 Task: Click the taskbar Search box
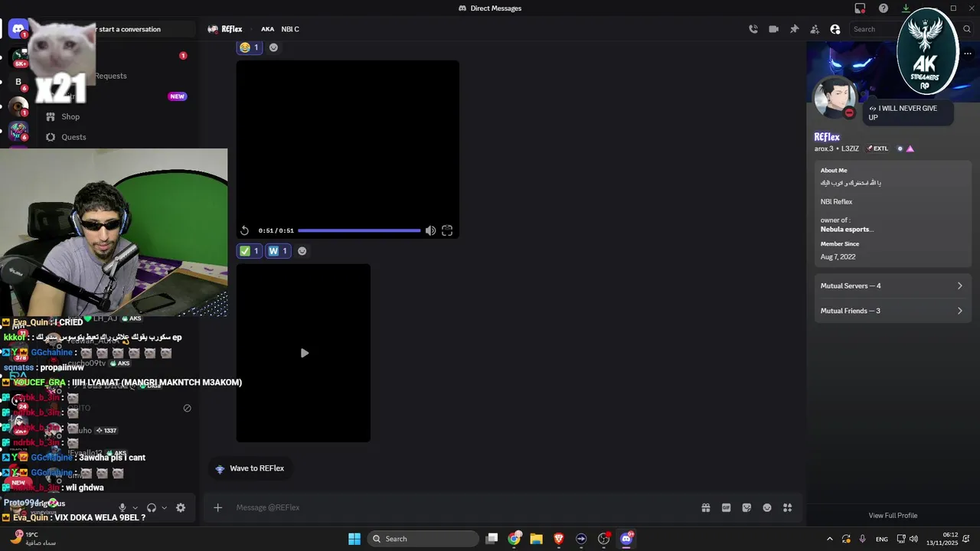click(x=423, y=539)
